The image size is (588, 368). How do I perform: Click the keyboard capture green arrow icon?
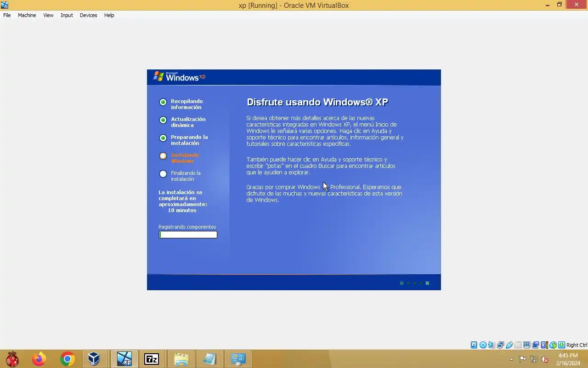tap(561, 345)
